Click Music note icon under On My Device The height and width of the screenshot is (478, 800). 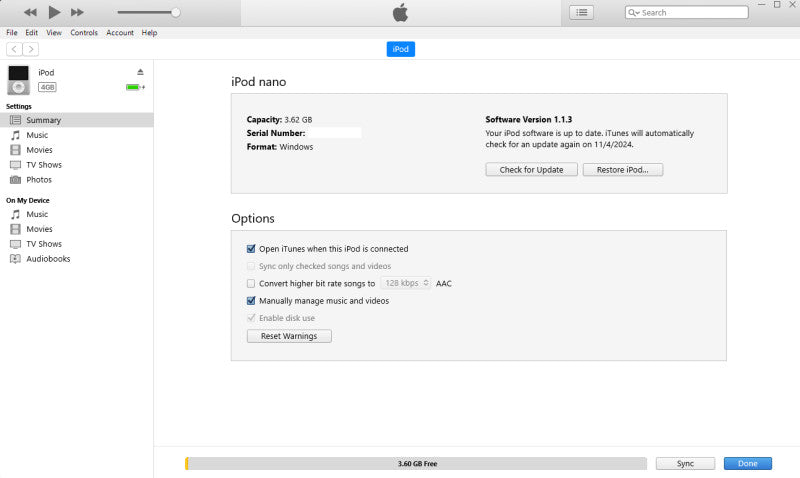tap(16, 214)
